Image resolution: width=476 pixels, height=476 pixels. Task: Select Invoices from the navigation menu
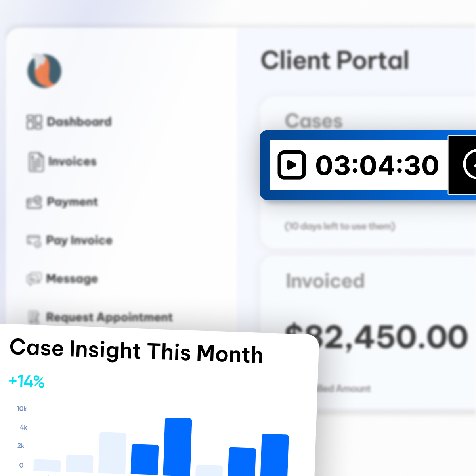tap(72, 161)
